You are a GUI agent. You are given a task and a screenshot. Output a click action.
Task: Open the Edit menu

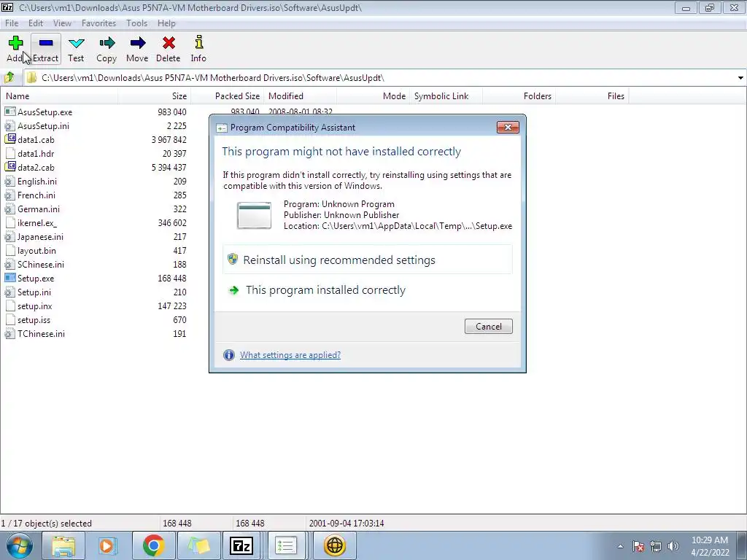click(36, 23)
